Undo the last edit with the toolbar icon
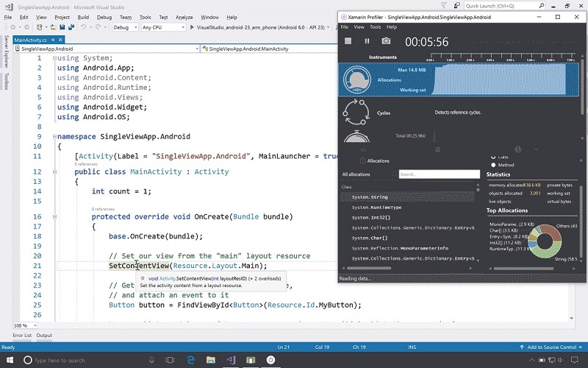This screenshot has width=588, height=368. [84, 27]
